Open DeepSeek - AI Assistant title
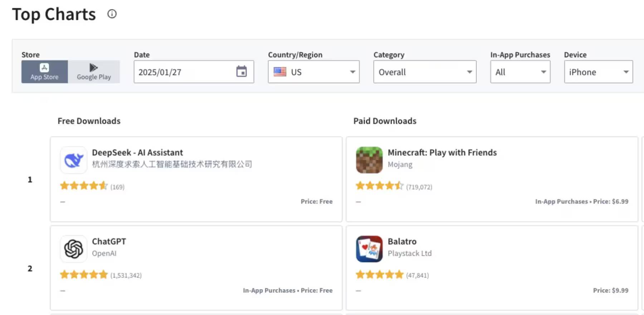The height and width of the screenshot is (315, 644). pyautogui.click(x=137, y=152)
